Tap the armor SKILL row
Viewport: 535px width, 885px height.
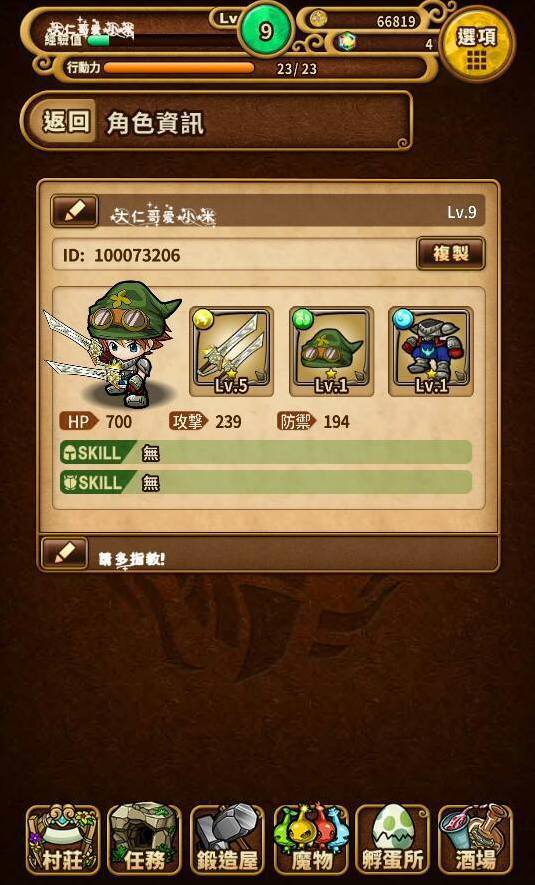(266, 482)
